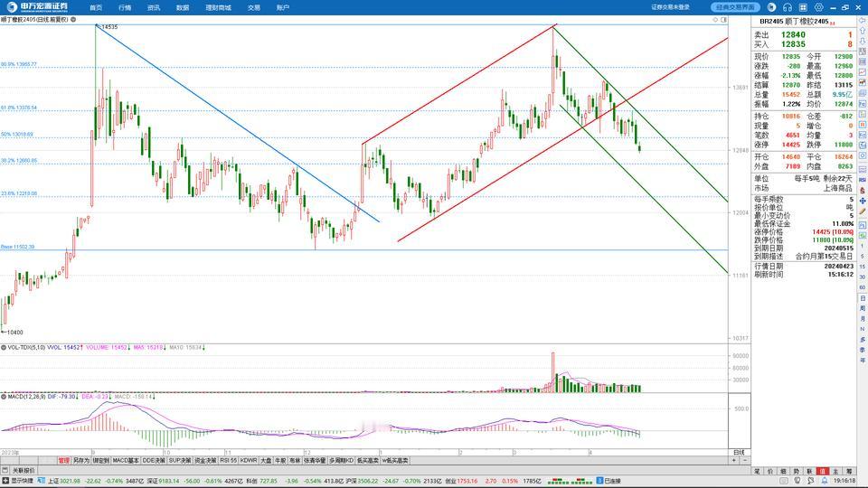Select DDE决策 template tab
Image resolution: width=868 pixels, height=488 pixels.
154,460
